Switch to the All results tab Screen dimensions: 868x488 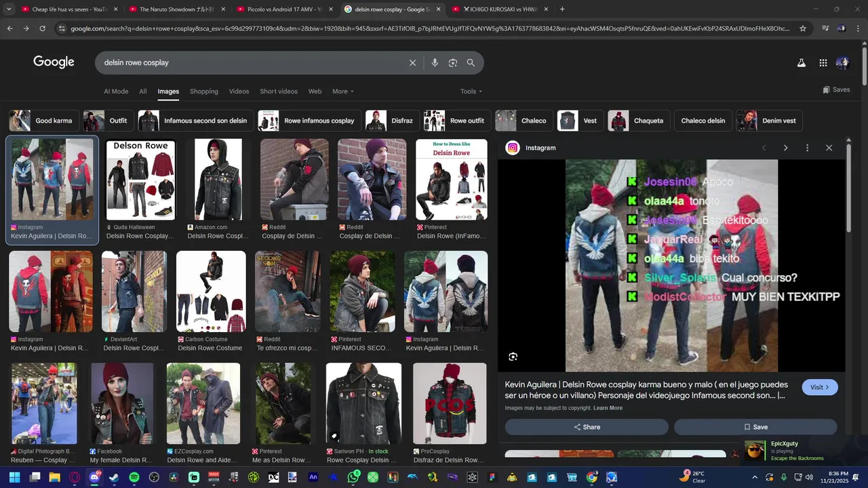click(x=143, y=91)
